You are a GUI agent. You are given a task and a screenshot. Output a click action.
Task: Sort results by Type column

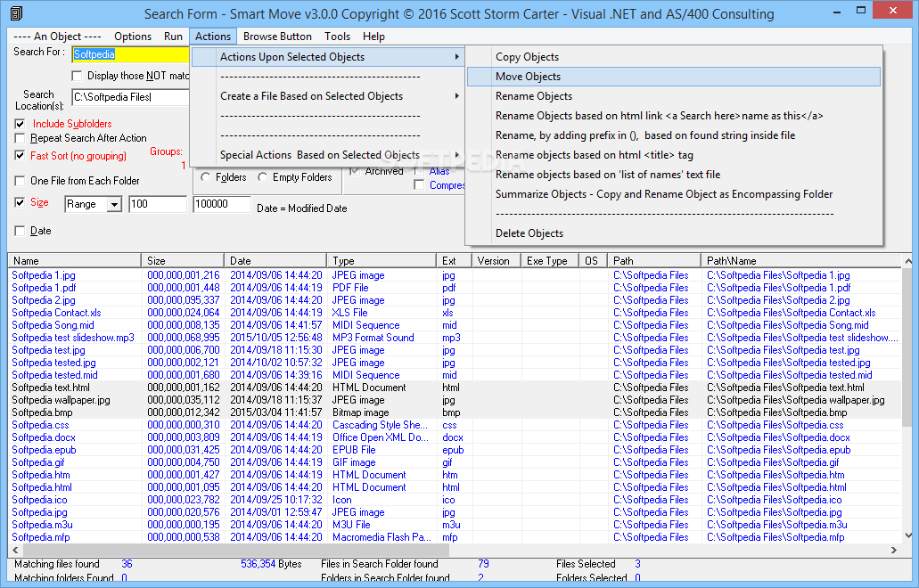382,261
